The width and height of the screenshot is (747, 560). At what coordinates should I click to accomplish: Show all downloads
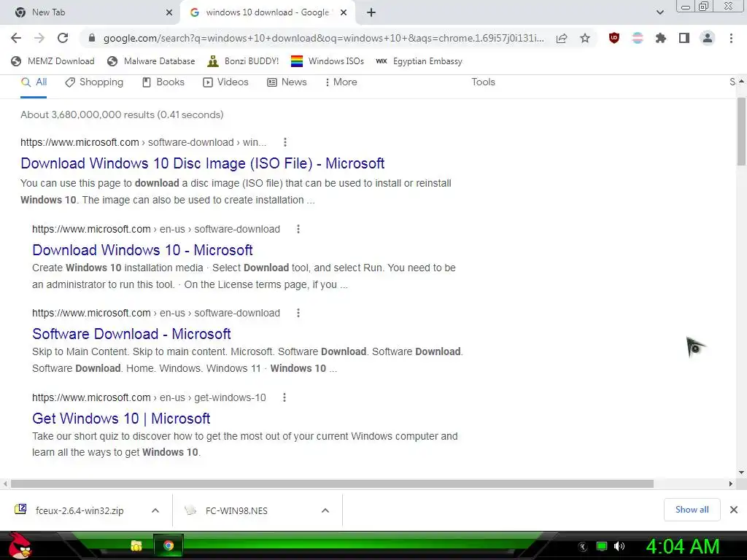tap(692, 510)
